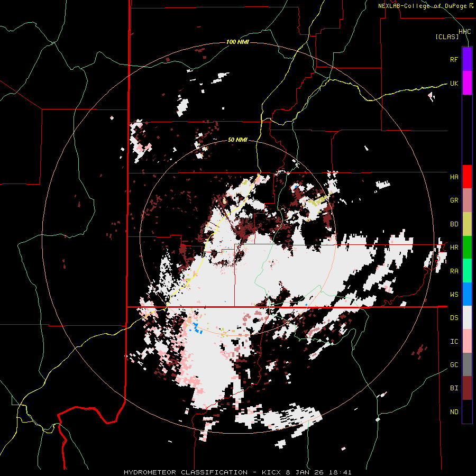The width and height of the screenshot is (476, 476).
Task: Click the BD legend label
Action: click(454, 224)
